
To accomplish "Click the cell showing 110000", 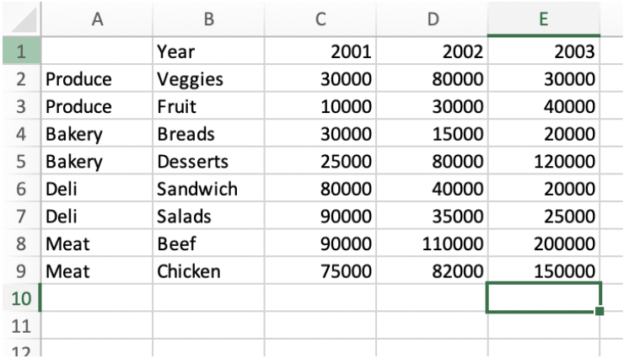I will click(x=432, y=244).
